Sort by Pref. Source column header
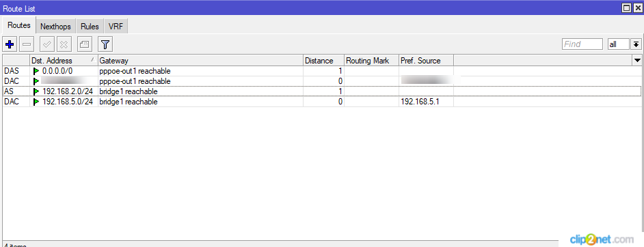 pos(426,61)
